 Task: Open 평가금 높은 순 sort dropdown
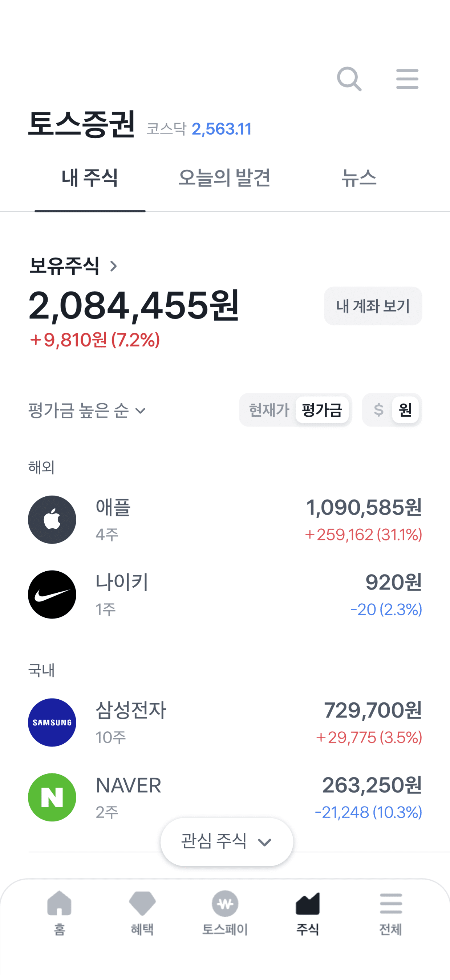click(x=87, y=411)
